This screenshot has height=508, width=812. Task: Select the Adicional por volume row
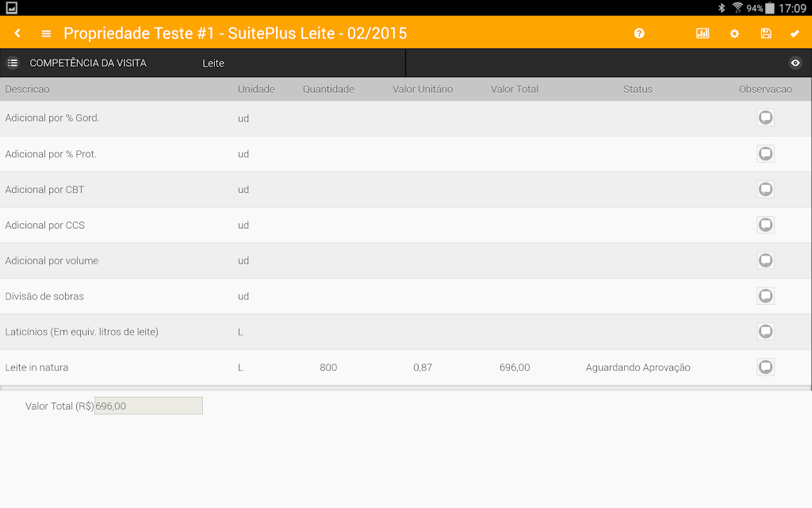405,260
